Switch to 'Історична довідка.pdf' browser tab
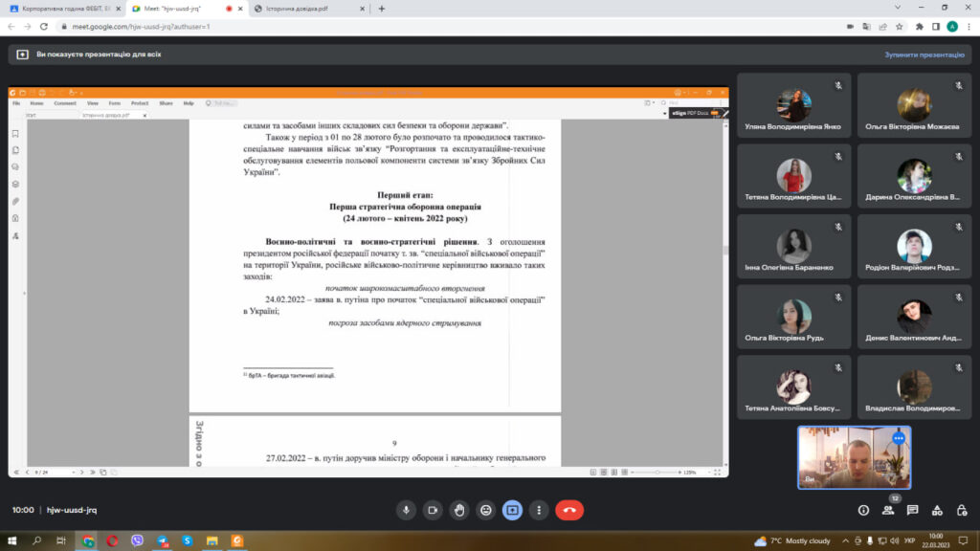Viewport: 980px width, 551px height. click(306, 9)
